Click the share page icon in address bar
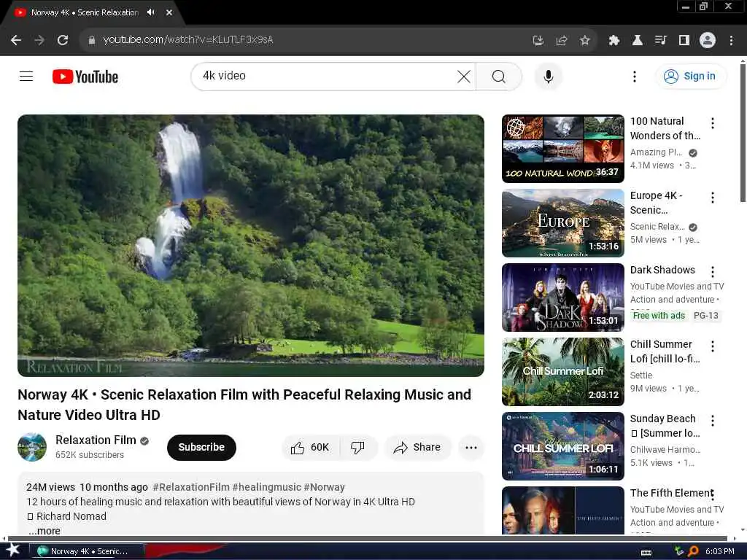 pyautogui.click(x=561, y=41)
